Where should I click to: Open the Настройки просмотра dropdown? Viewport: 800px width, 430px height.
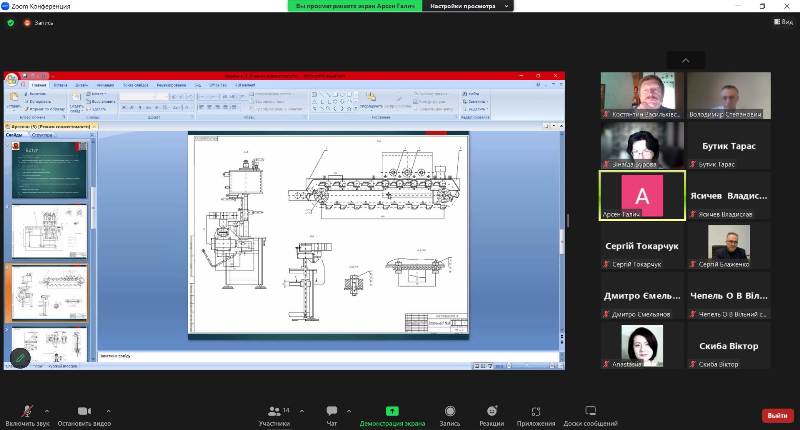468,6
